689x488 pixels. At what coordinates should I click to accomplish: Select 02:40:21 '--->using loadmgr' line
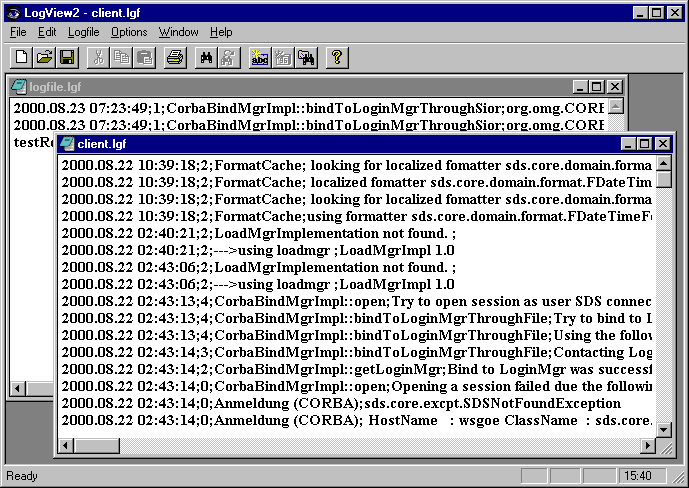pyautogui.click(x=258, y=250)
